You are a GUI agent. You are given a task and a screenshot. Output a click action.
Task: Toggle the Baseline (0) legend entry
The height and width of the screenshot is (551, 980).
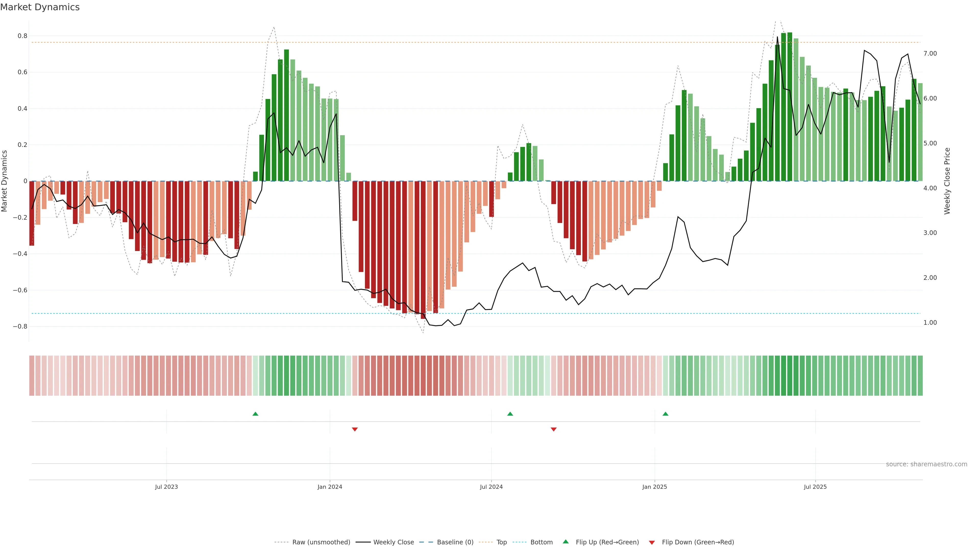pyautogui.click(x=455, y=542)
